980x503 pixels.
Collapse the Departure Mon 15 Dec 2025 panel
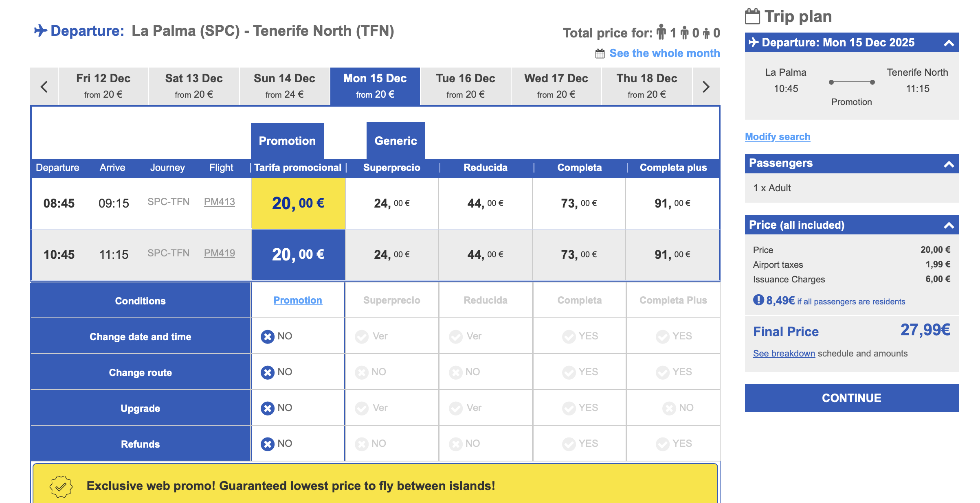(949, 43)
